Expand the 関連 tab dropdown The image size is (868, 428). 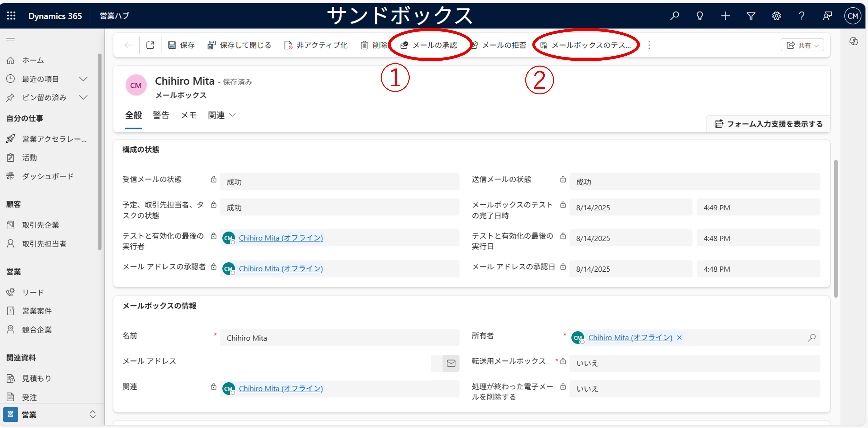pyautogui.click(x=222, y=115)
